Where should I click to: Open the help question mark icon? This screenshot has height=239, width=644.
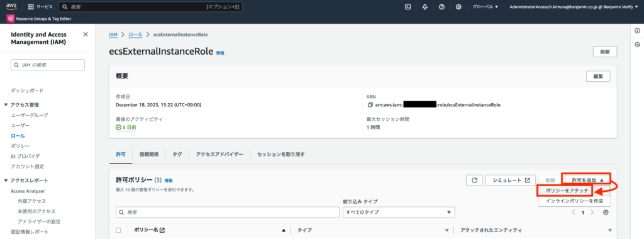coord(441,7)
